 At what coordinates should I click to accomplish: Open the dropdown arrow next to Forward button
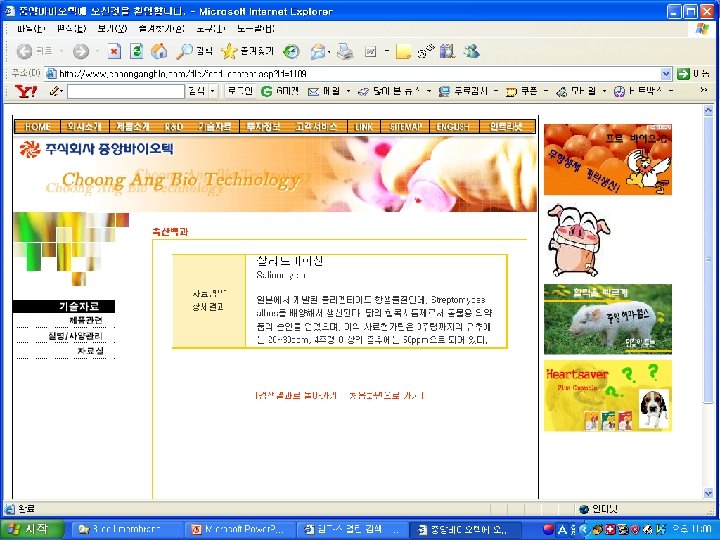point(97,51)
